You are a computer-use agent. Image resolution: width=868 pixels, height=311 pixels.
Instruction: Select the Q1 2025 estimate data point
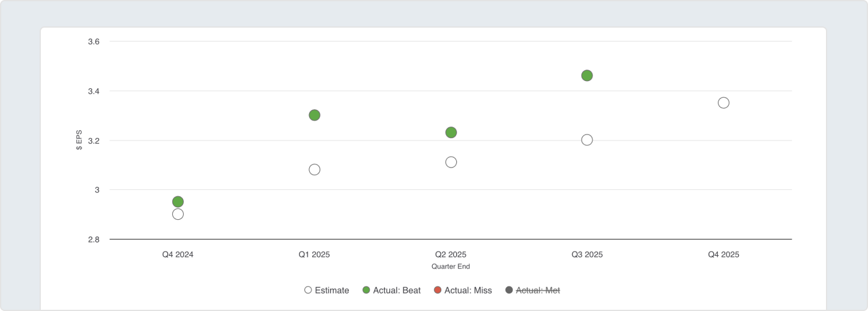(x=315, y=170)
